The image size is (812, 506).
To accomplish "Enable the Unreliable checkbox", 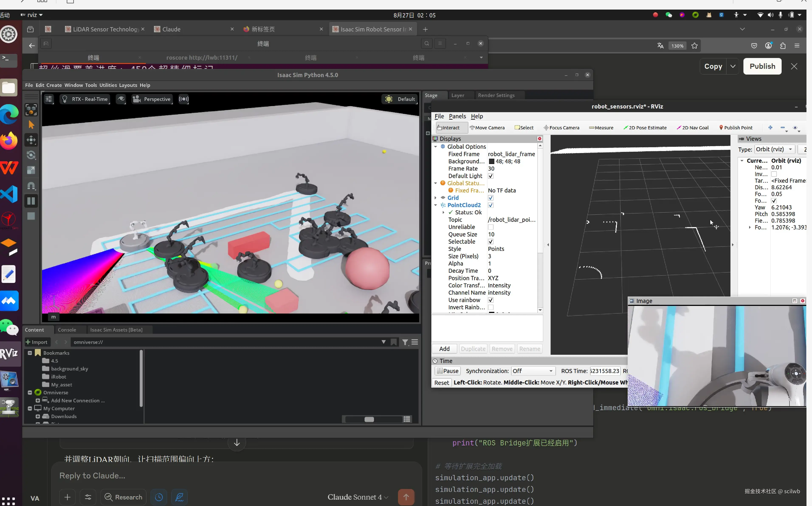I will click(491, 227).
